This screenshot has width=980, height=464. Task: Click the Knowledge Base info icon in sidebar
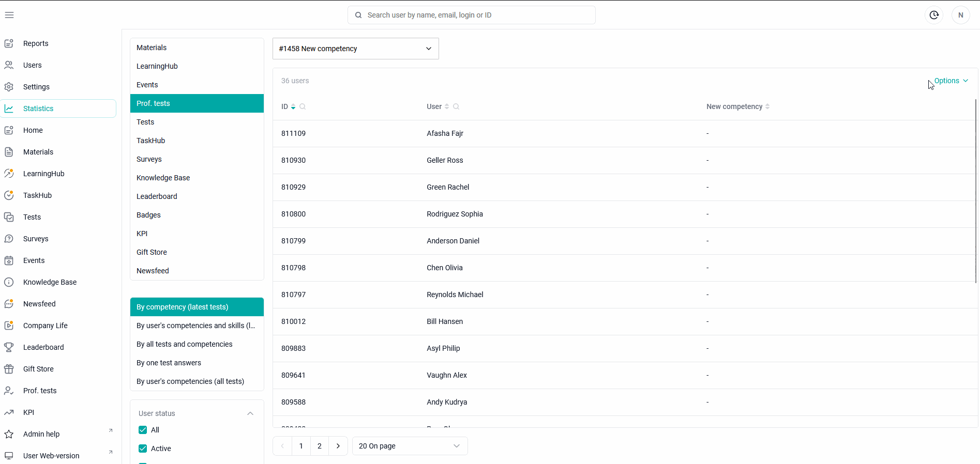9,282
